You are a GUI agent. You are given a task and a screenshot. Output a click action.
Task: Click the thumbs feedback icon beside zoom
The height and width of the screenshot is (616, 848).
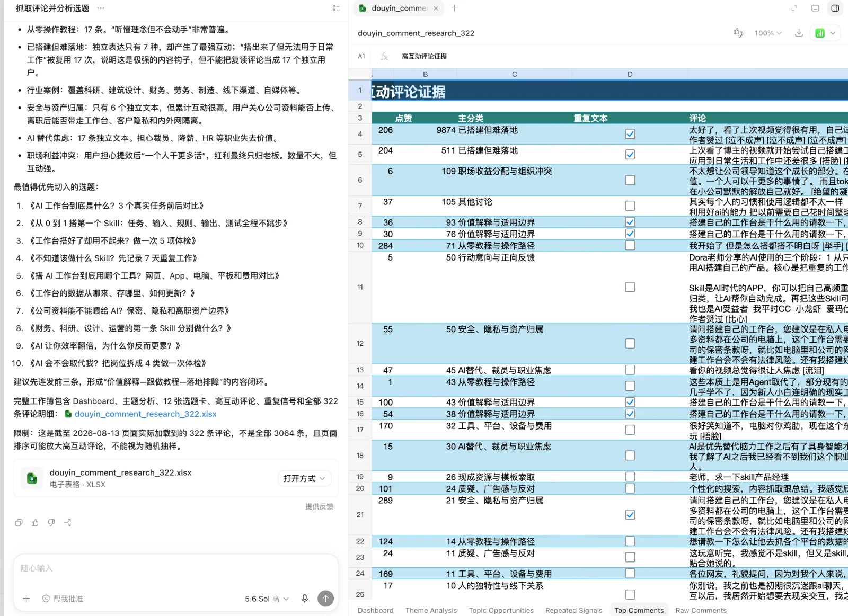click(738, 33)
